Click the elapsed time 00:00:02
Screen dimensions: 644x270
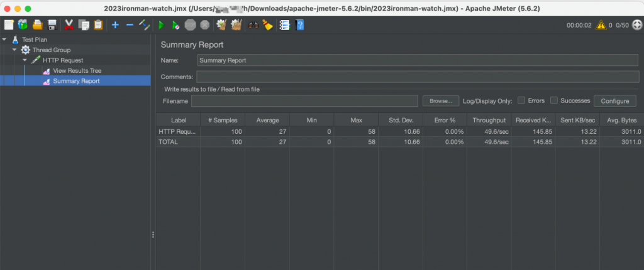579,25
